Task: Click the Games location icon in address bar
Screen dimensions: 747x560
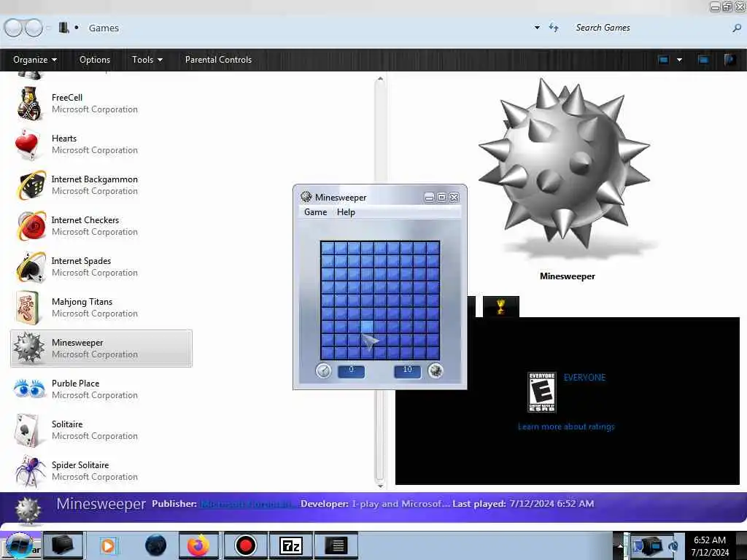Action: click(x=63, y=28)
